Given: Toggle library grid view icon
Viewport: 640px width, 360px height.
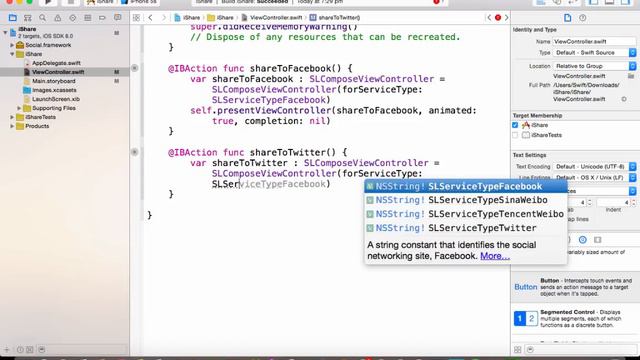Looking at the screenshot, I should point(518,350).
